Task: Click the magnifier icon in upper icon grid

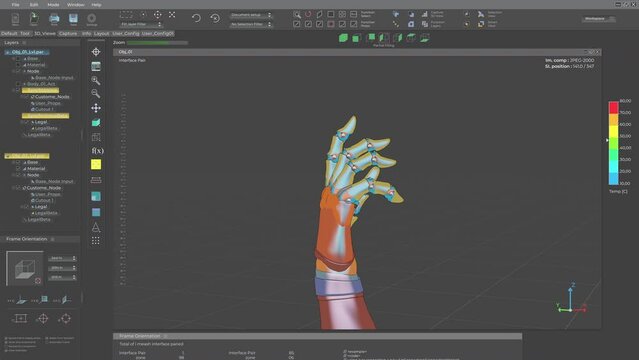Action: click(x=297, y=15)
